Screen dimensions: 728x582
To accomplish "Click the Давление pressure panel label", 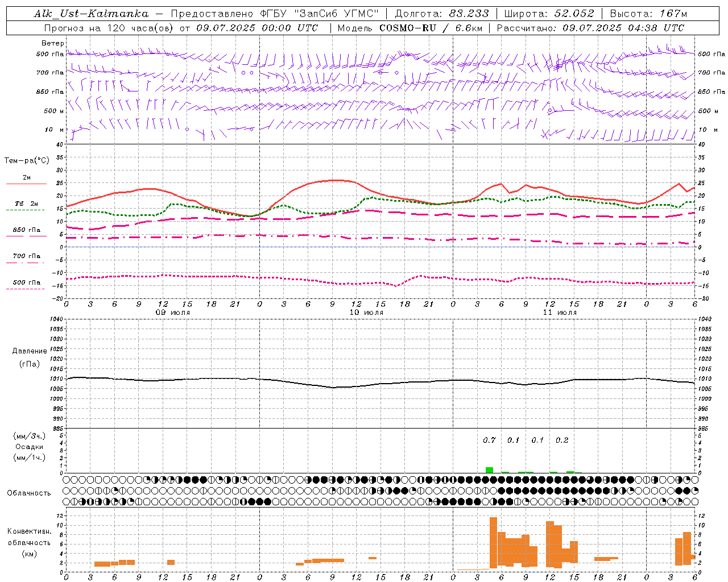I will (x=30, y=351).
